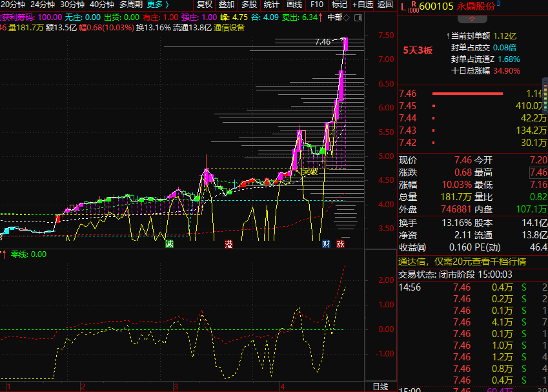
Task: Click the 返回 back button
Action: click(385, 5)
